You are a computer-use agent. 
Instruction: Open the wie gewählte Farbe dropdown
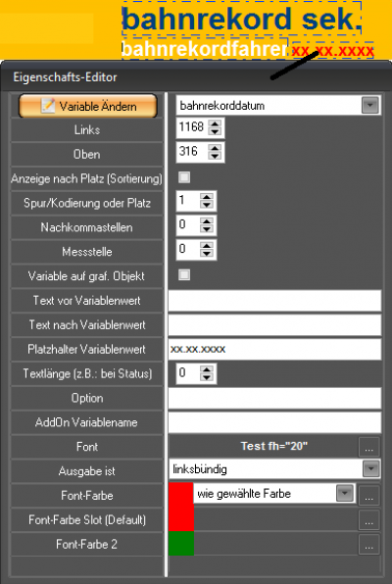click(x=345, y=494)
